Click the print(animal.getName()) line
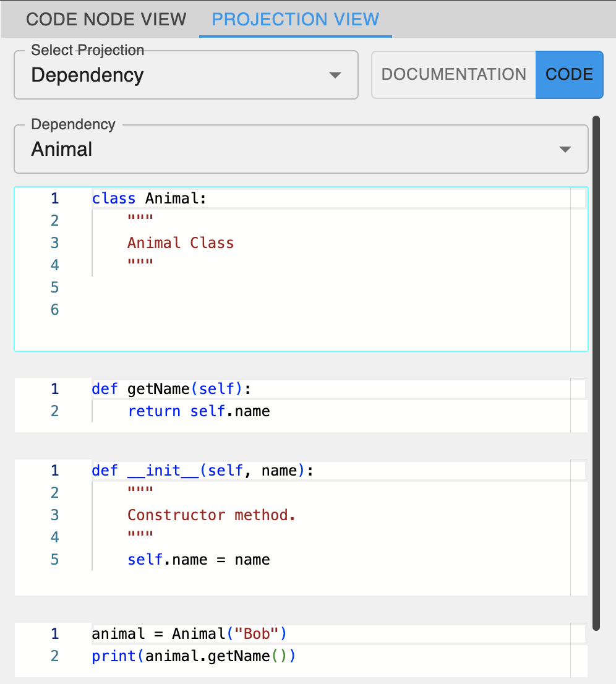Viewport: 616px width, 684px height. 194,656
